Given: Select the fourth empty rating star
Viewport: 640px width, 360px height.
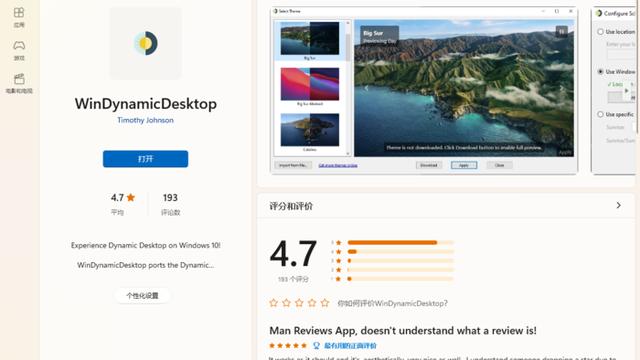Looking at the screenshot, I should point(312,303).
